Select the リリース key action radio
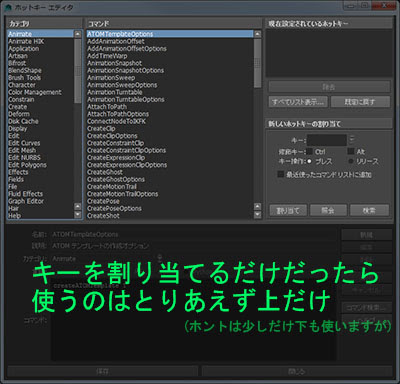 tap(351, 161)
